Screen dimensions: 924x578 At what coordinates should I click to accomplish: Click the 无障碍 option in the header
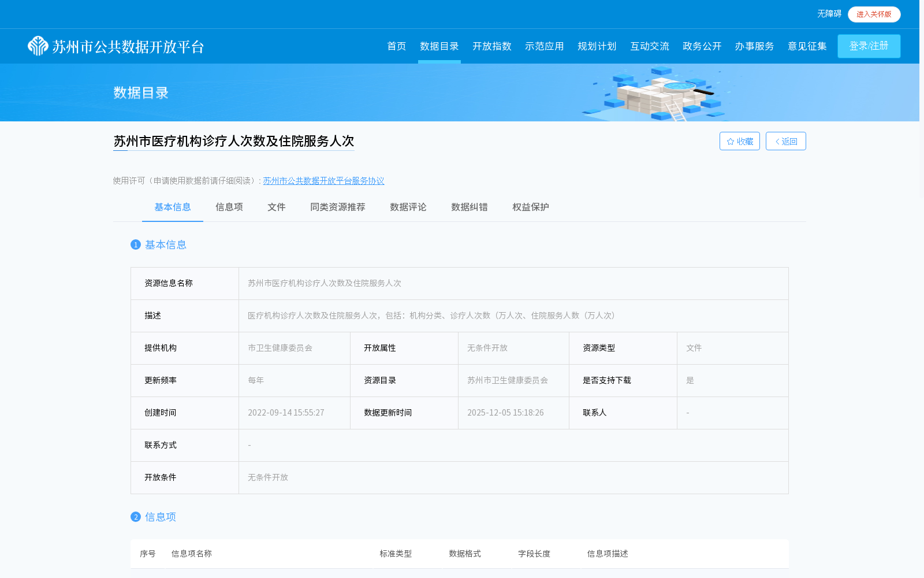[829, 14]
